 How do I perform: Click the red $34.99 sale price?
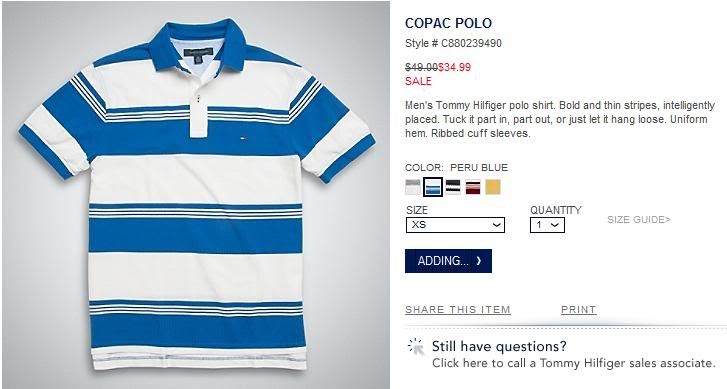pos(454,67)
